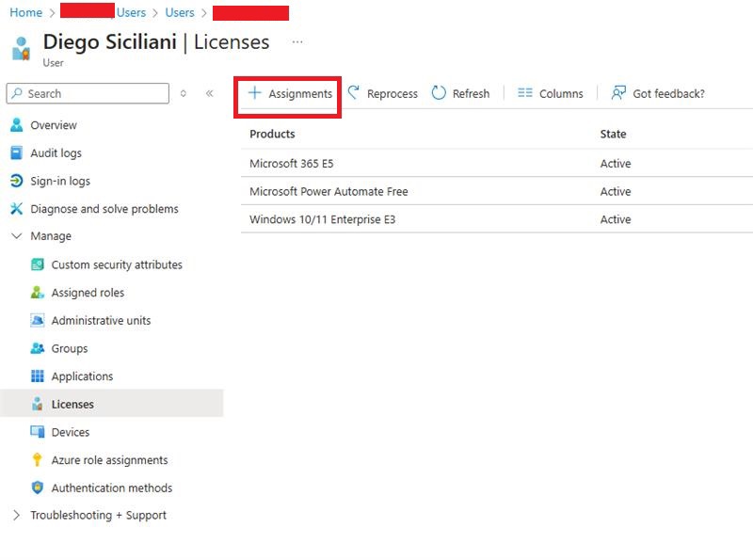Click the search magnifier icon

[x=17, y=92]
